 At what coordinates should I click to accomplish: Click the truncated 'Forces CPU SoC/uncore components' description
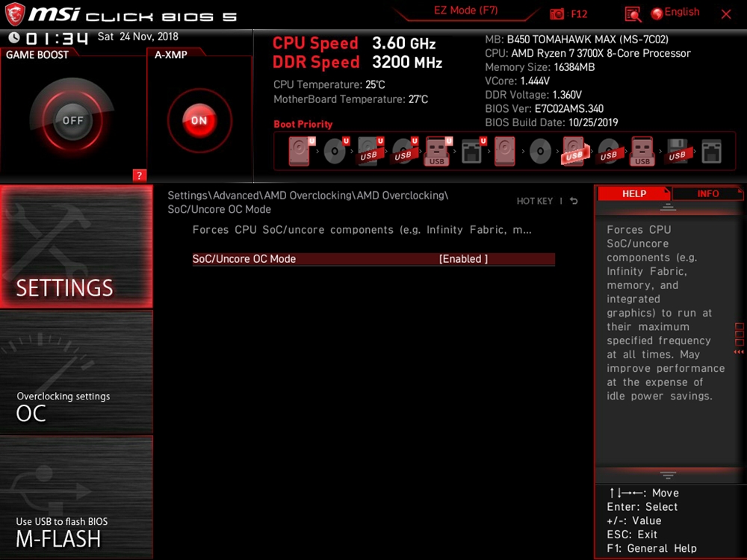362,230
